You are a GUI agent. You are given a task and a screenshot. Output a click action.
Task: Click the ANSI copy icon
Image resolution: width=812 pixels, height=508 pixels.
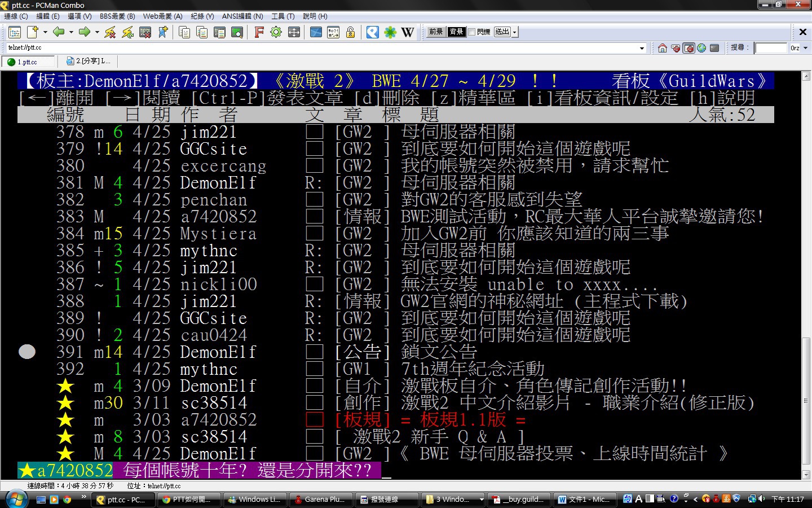coord(201,32)
